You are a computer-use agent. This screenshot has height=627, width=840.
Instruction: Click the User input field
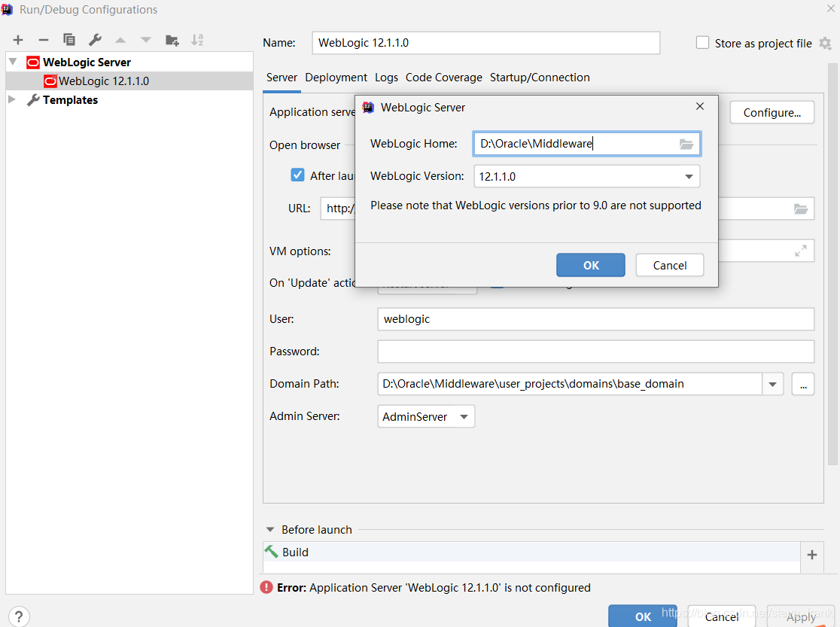[x=595, y=319]
